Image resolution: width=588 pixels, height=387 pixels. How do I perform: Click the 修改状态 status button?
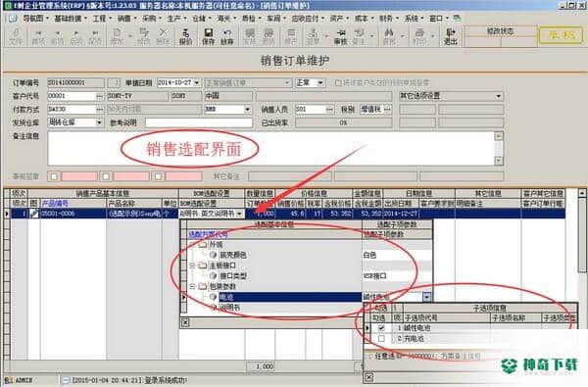point(501,31)
